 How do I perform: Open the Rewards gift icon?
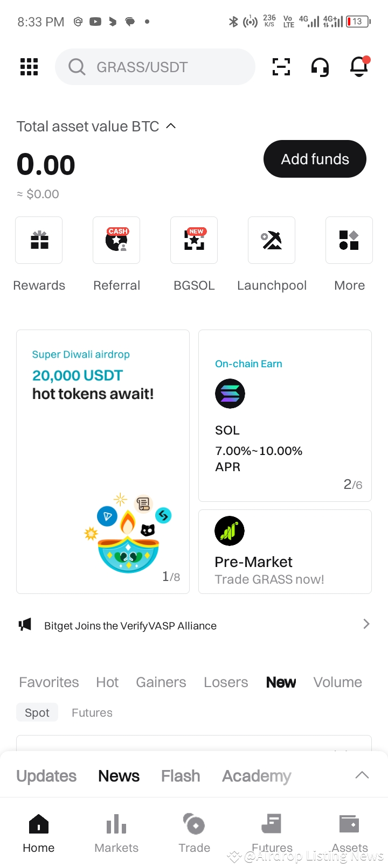click(x=39, y=240)
